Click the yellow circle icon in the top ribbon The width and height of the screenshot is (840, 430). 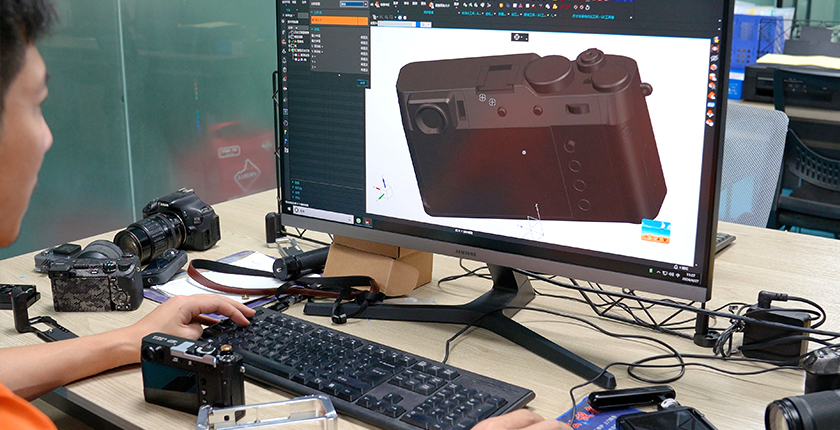pos(501,5)
